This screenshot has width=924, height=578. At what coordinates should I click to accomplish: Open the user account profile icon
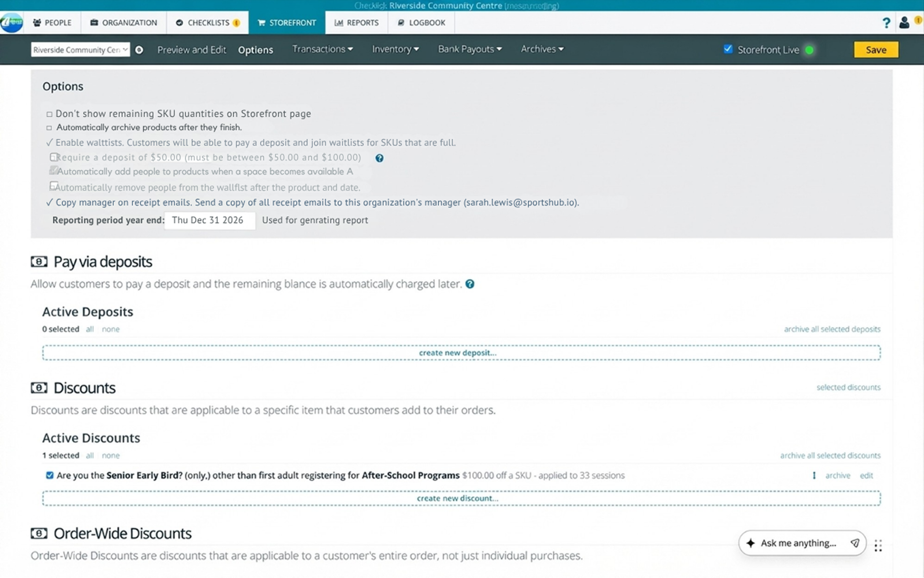click(904, 22)
